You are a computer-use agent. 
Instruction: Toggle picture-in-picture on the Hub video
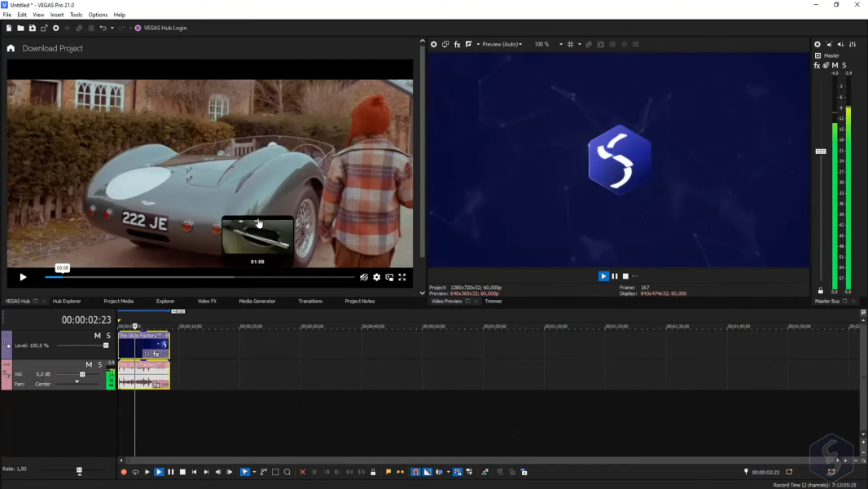(x=390, y=277)
